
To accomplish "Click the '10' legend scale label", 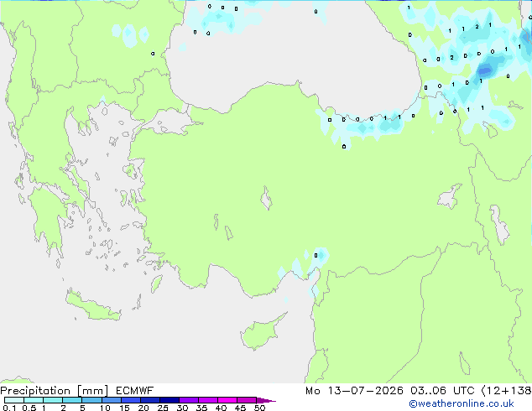I will click(x=105, y=408).
